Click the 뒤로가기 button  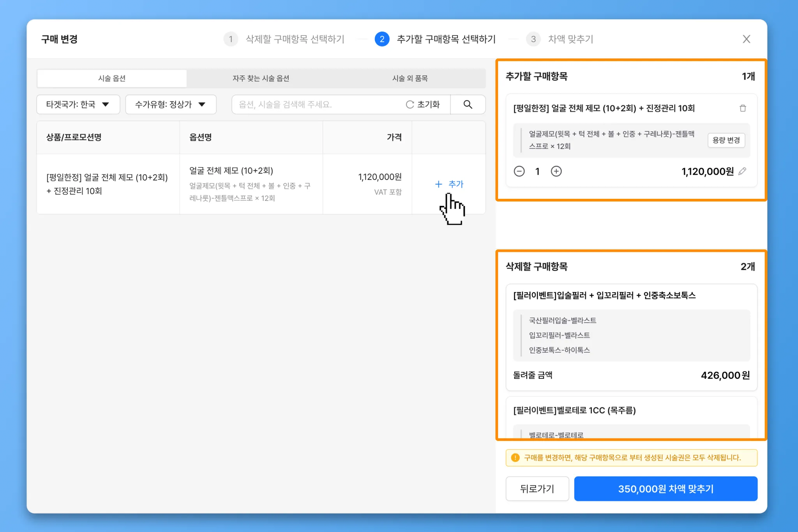[537, 489]
